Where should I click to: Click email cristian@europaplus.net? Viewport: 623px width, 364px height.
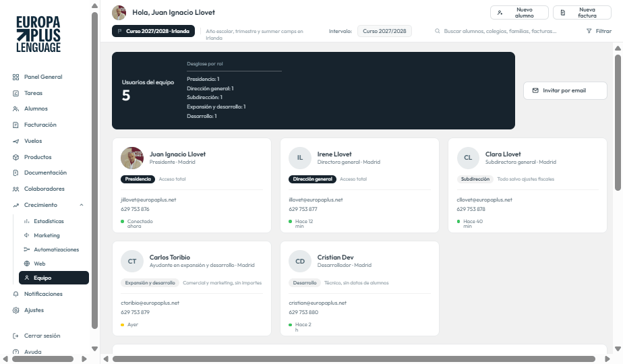(318, 303)
